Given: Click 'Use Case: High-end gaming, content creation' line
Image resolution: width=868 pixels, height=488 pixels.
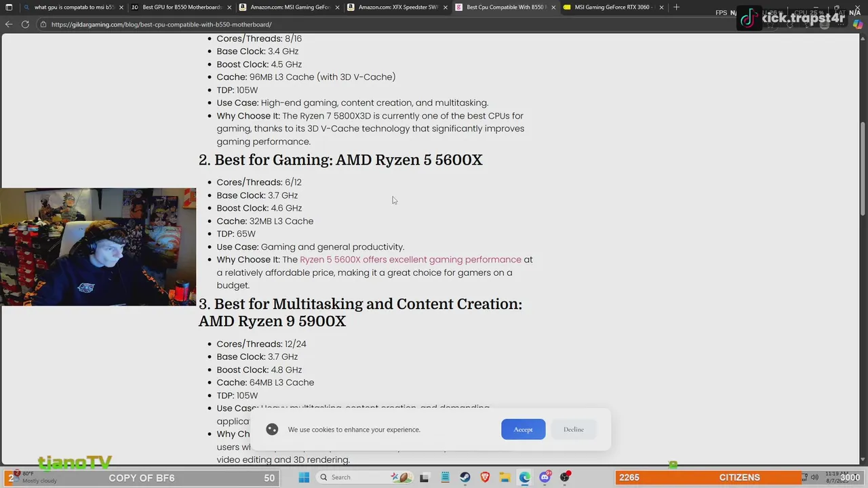Looking at the screenshot, I should coord(353,103).
